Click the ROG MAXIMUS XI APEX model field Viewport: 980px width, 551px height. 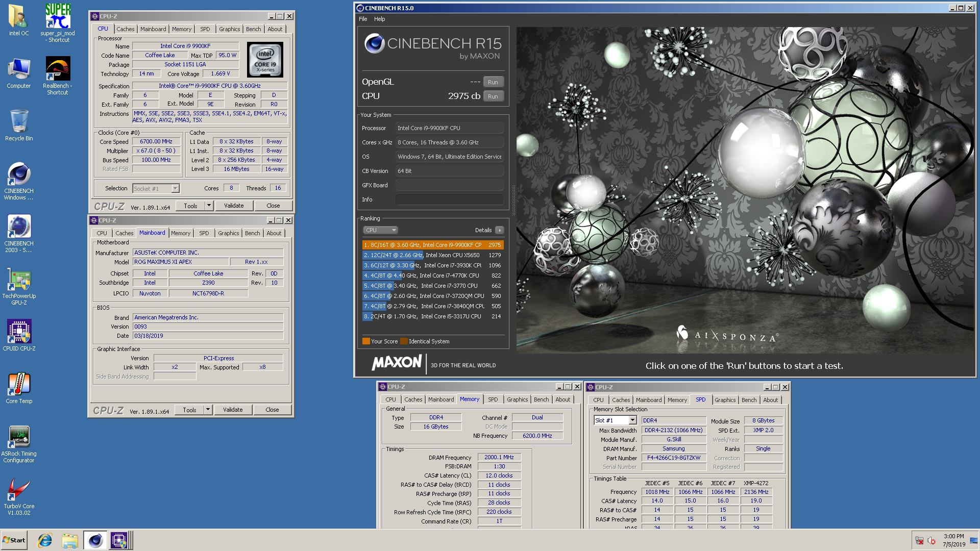point(181,262)
